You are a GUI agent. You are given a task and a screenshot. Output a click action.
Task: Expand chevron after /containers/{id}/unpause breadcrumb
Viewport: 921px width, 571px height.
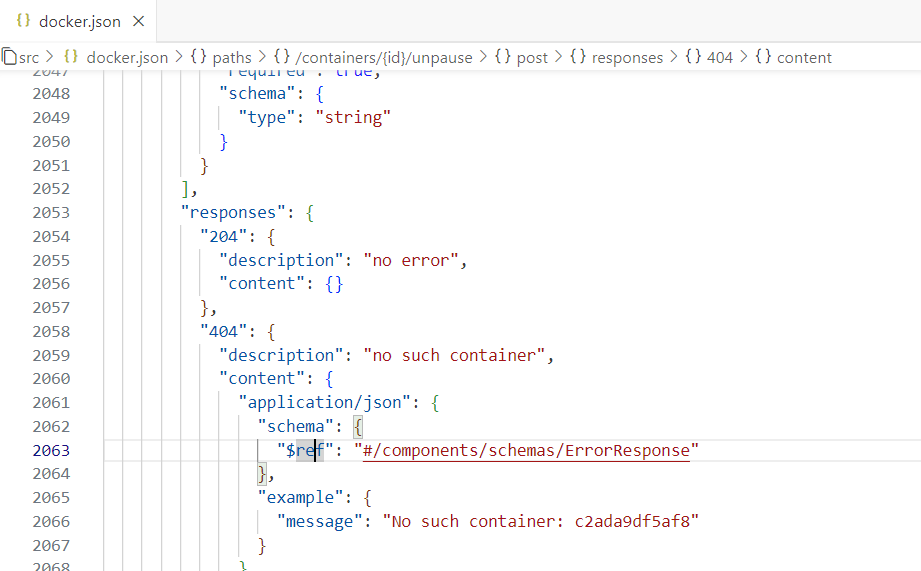tap(483, 57)
